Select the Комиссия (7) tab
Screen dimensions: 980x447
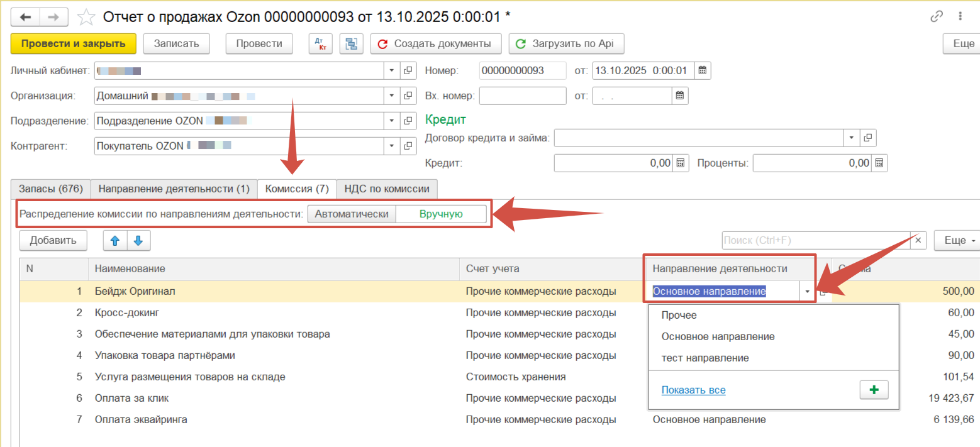pyautogui.click(x=297, y=189)
